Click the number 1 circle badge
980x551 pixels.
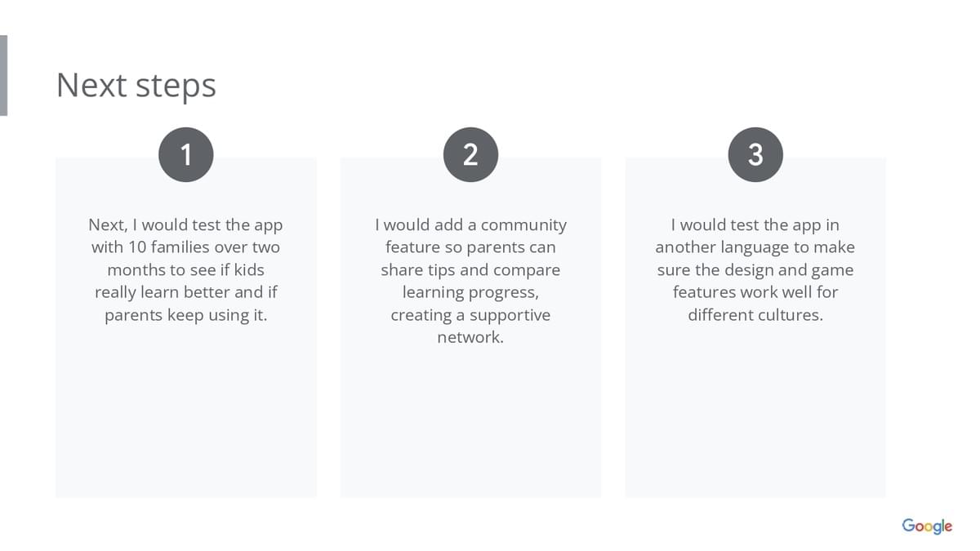coord(186,154)
